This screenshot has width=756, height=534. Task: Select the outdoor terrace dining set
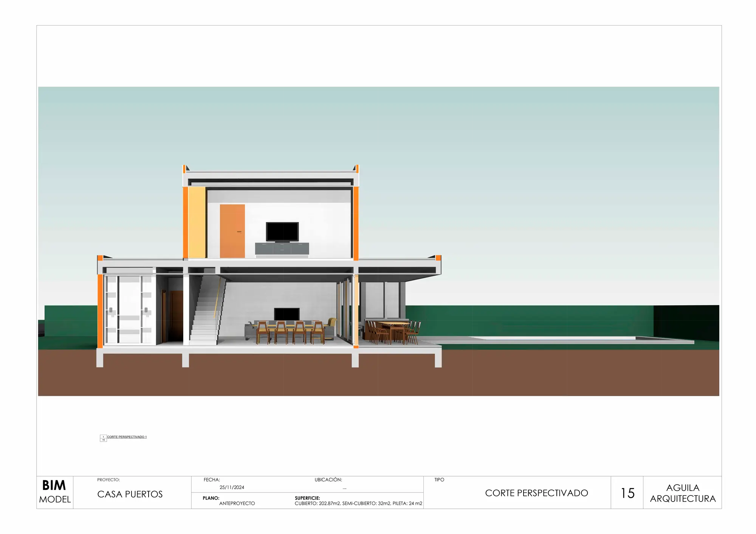pos(392,332)
